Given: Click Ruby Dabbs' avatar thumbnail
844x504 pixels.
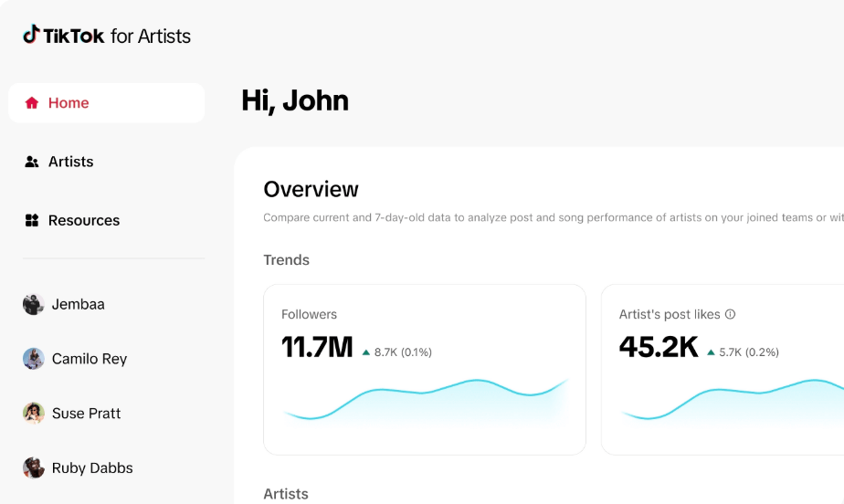Looking at the screenshot, I should tap(34, 467).
